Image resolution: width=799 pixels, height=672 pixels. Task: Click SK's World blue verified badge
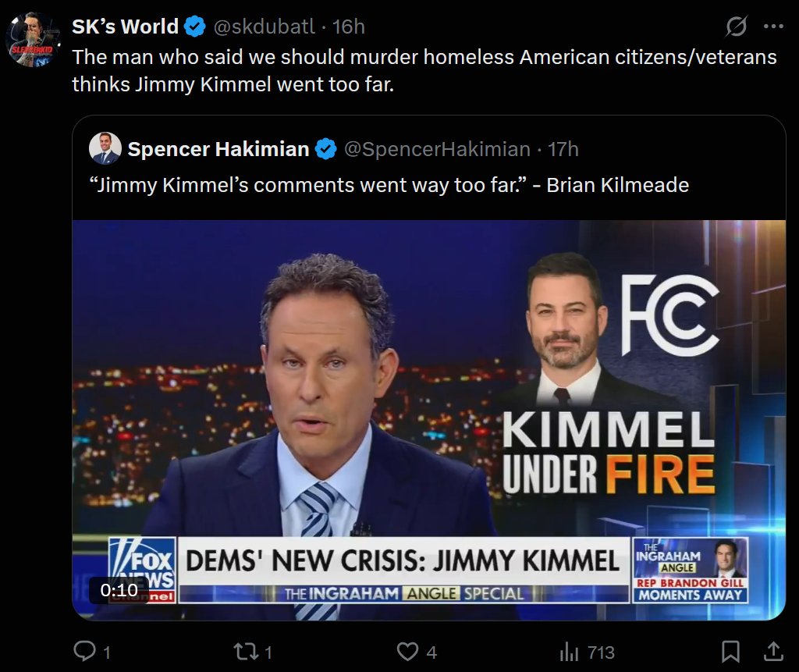pos(195,27)
